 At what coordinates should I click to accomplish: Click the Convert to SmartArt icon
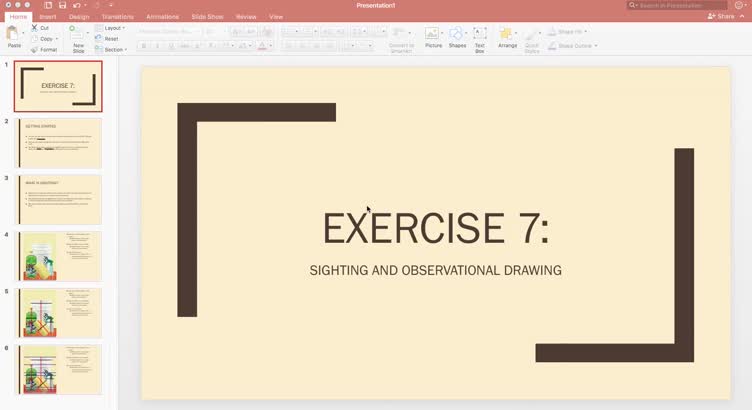tap(399, 33)
